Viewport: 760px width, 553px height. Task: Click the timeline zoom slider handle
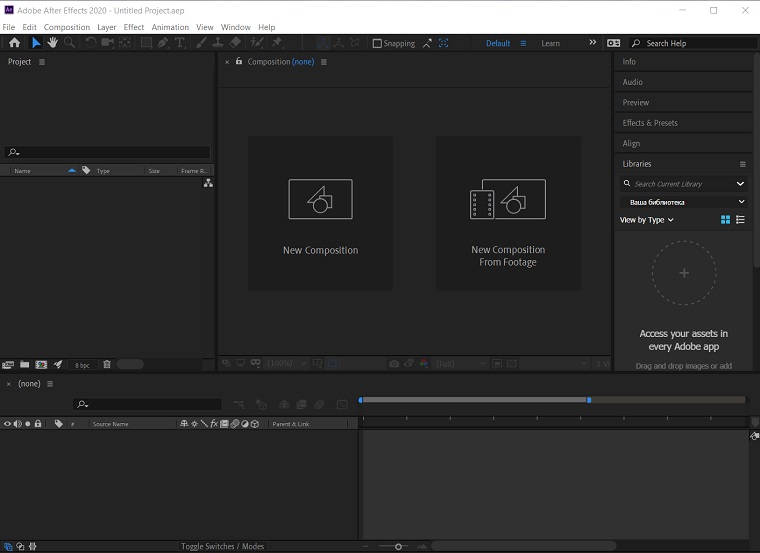click(398, 546)
